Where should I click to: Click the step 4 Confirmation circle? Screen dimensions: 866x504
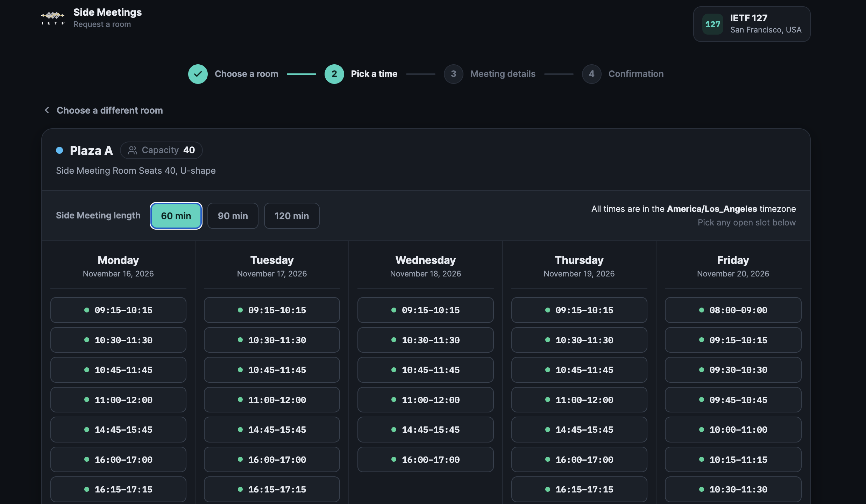592,74
